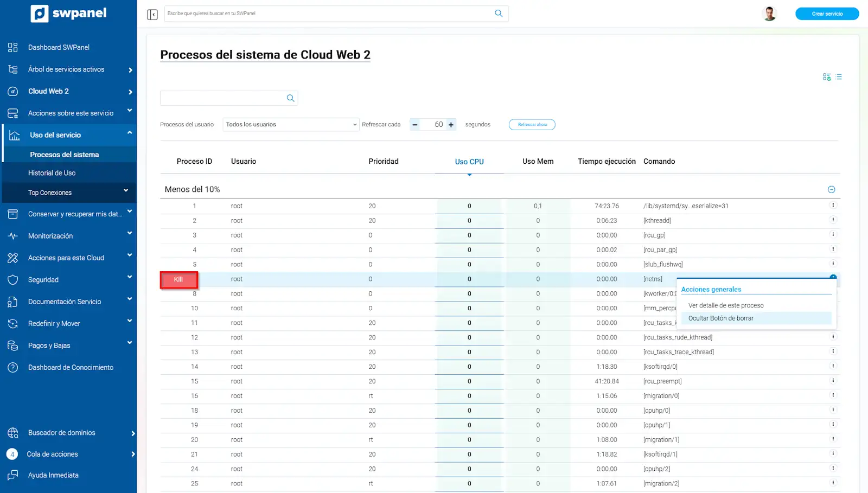Sort by Uso Mem column header
Screen dimensions: 868x493
(538, 162)
